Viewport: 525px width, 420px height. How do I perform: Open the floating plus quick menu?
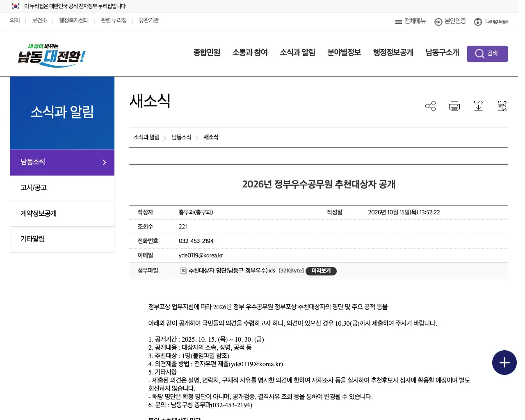click(504, 363)
